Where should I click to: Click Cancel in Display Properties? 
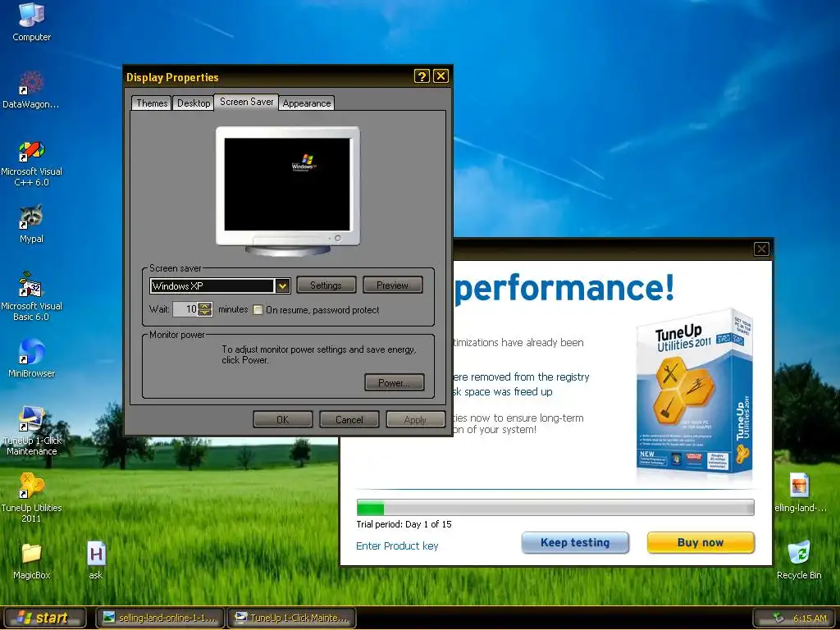click(349, 419)
